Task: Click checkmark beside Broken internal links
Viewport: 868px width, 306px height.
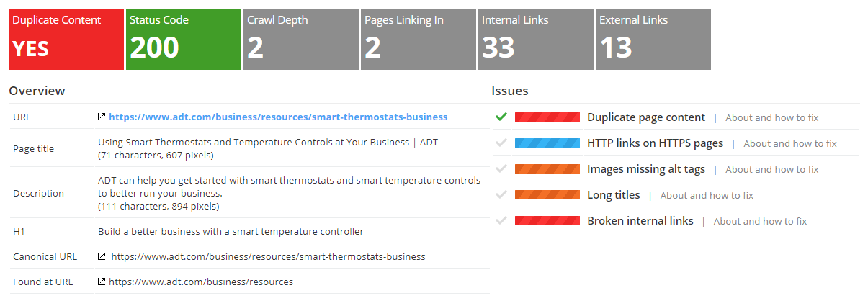Action: (501, 220)
